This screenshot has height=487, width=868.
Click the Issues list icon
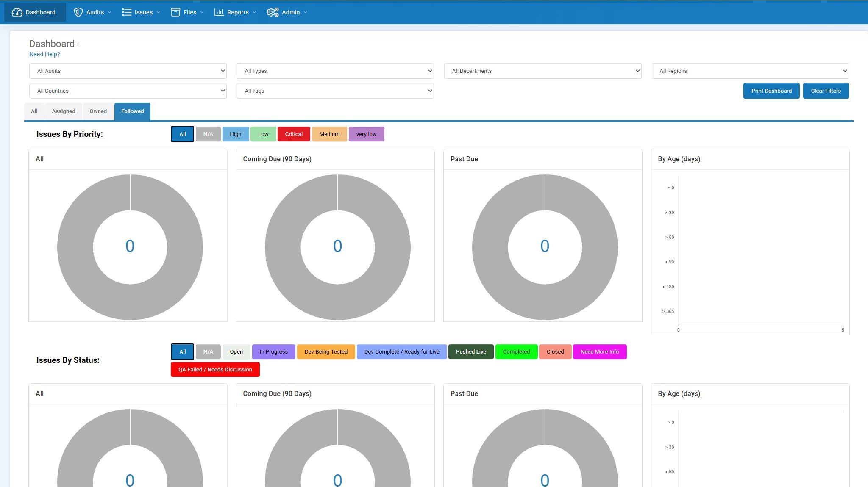point(126,12)
